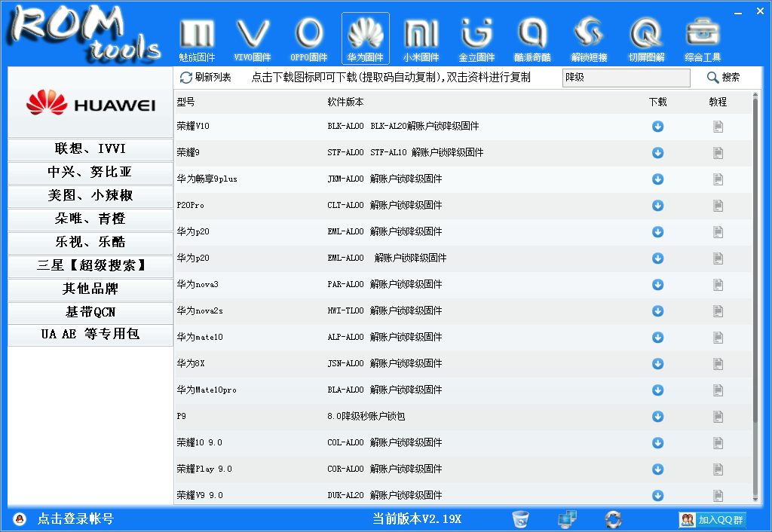Download the P20Pro CLT-AL00 firmware

(657, 205)
